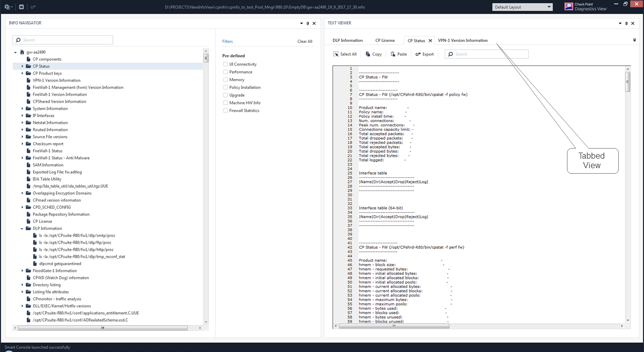644x352 pixels.
Task: Click the Netstat Information folder icon
Action: [29, 122]
